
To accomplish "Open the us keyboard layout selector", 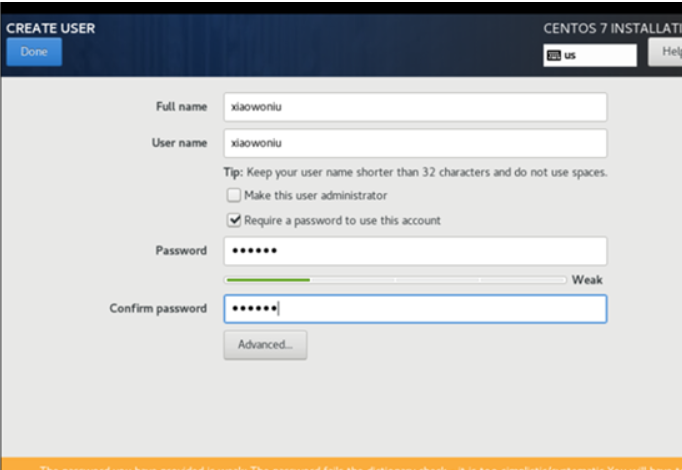I will pyautogui.click(x=590, y=55).
